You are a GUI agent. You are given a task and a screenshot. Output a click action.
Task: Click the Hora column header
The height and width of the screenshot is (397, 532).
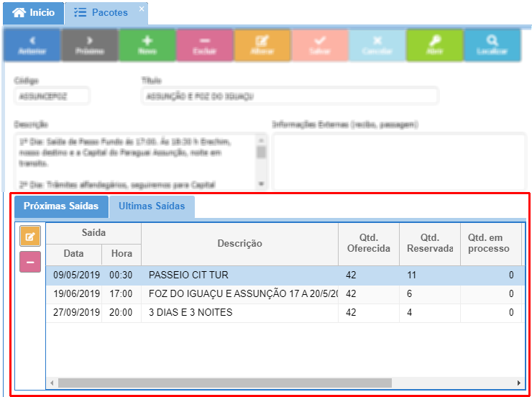tap(121, 254)
